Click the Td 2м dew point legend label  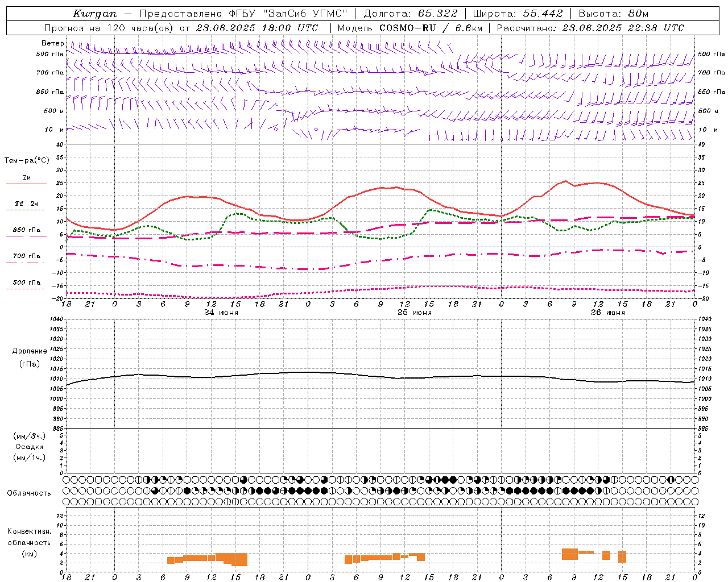click(27, 203)
